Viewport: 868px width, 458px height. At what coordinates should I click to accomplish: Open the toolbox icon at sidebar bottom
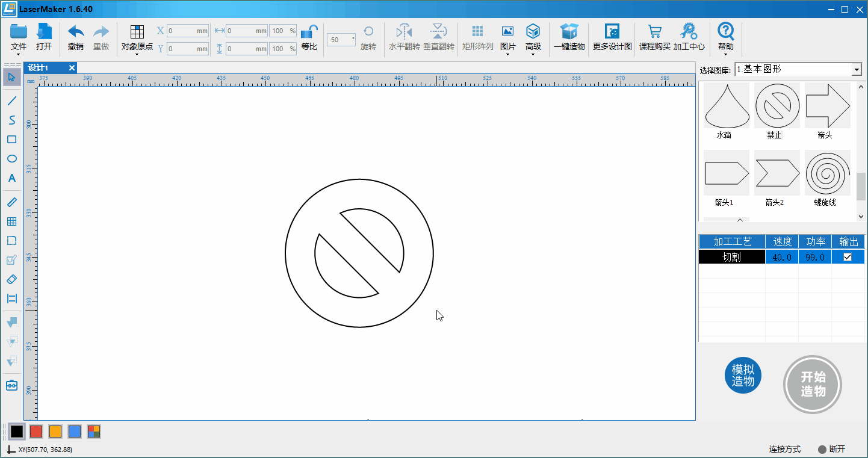click(x=12, y=385)
